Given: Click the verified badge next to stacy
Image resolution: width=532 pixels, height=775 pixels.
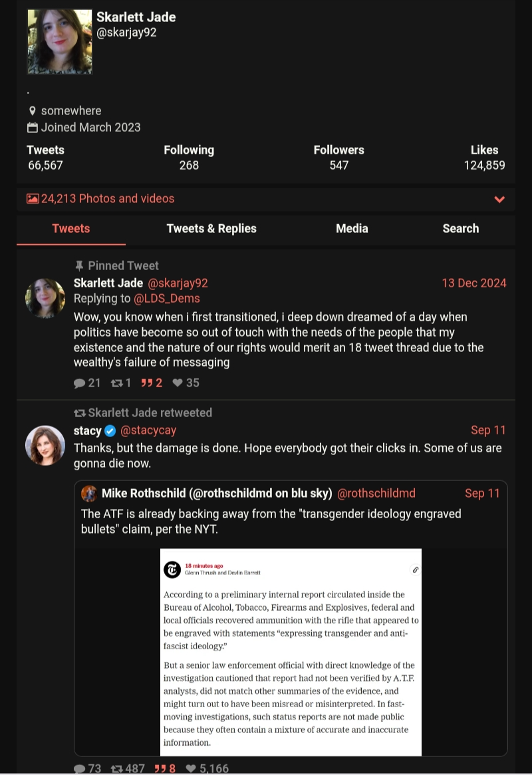Looking at the screenshot, I should [x=110, y=430].
